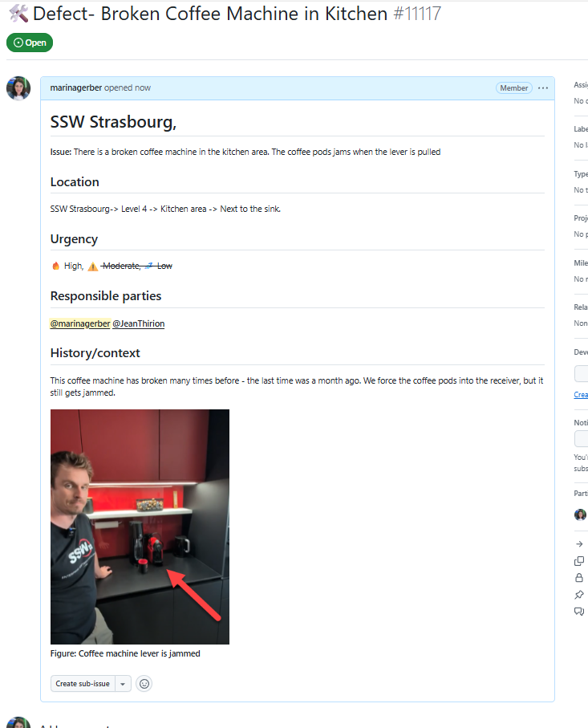
Task: Expand the Create sub-issue dropdown arrow
Action: [123, 683]
